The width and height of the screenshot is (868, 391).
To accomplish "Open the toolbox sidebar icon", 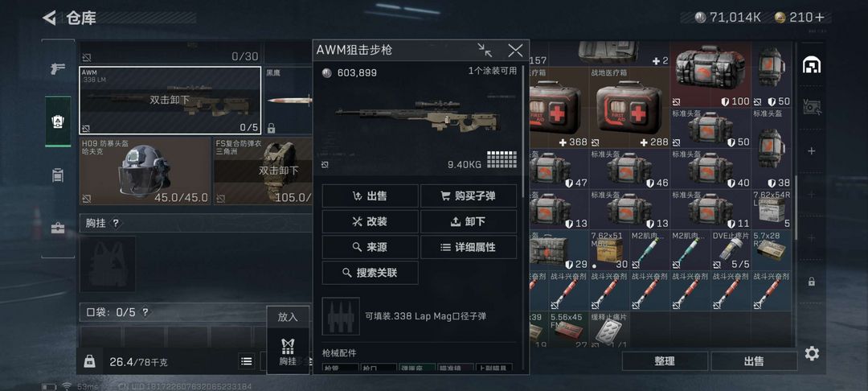I will coord(58,228).
